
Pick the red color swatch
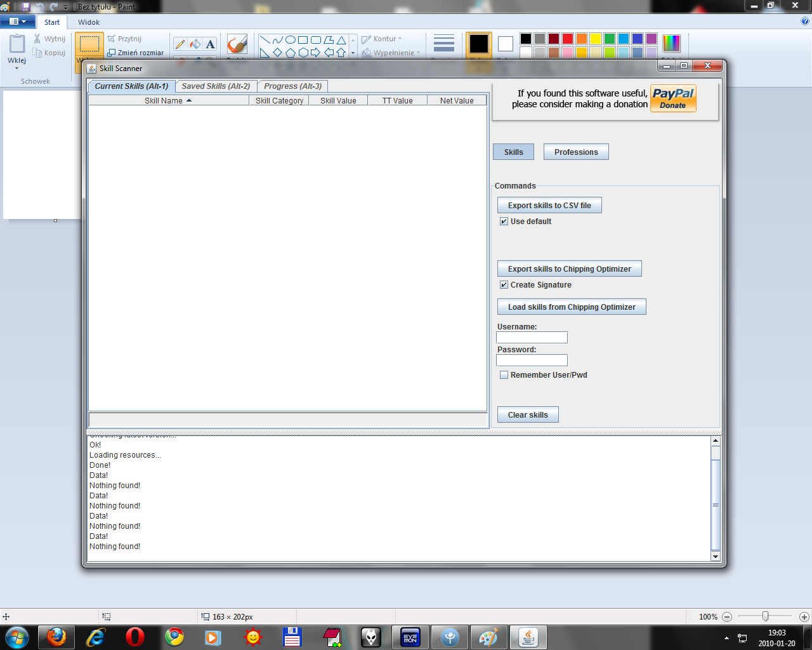pos(568,39)
